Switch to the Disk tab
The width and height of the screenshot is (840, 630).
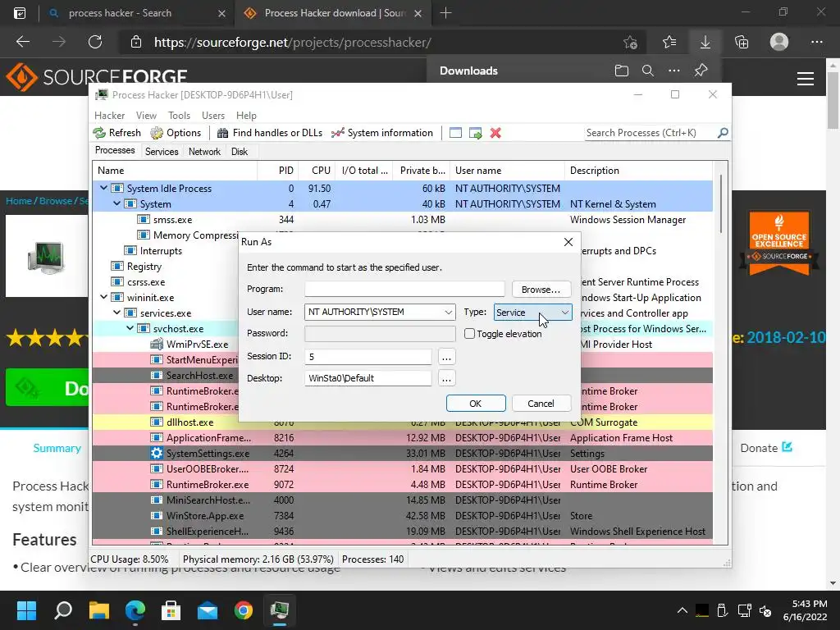[240, 152]
